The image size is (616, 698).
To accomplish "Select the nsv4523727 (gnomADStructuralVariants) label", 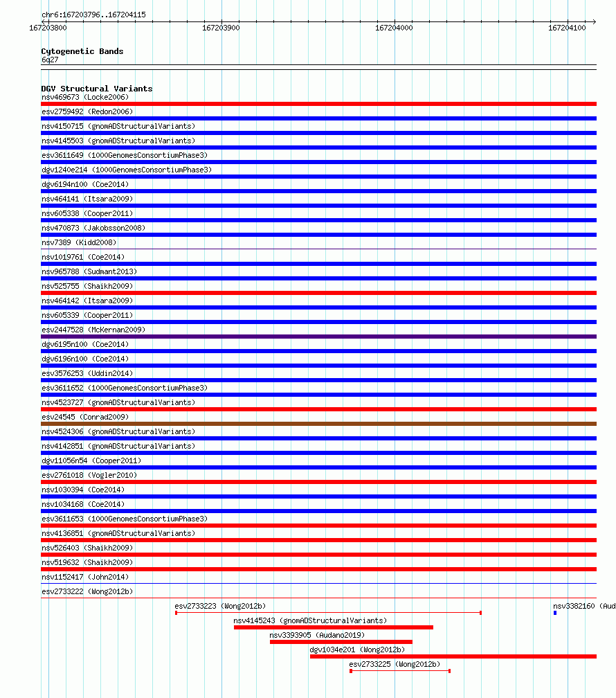I will [x=118, y=402].
